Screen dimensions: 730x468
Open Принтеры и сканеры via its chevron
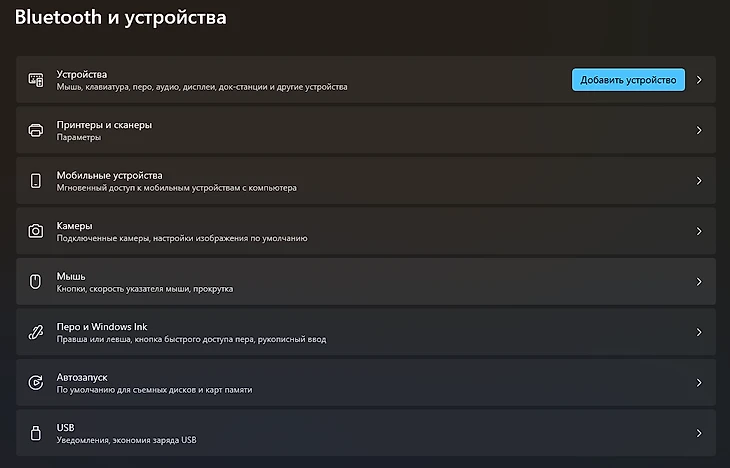point(699,130)
